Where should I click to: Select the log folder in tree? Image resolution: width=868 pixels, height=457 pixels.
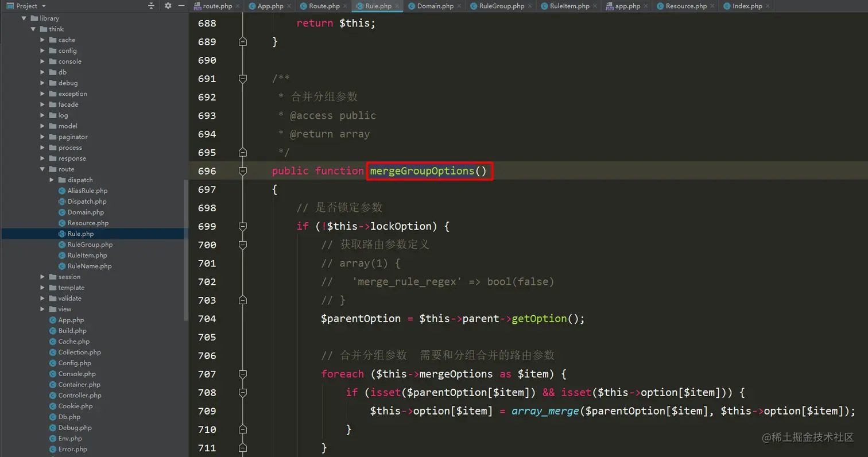[x=58, y=115]
